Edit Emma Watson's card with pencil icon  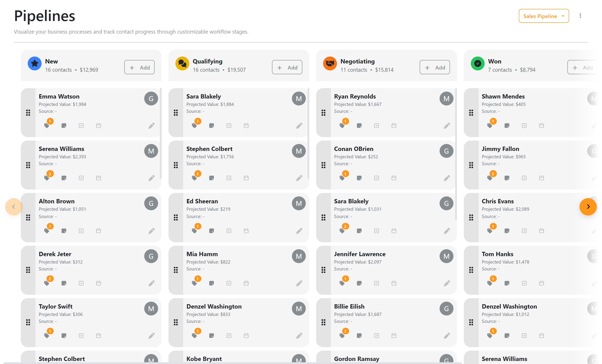152,126
